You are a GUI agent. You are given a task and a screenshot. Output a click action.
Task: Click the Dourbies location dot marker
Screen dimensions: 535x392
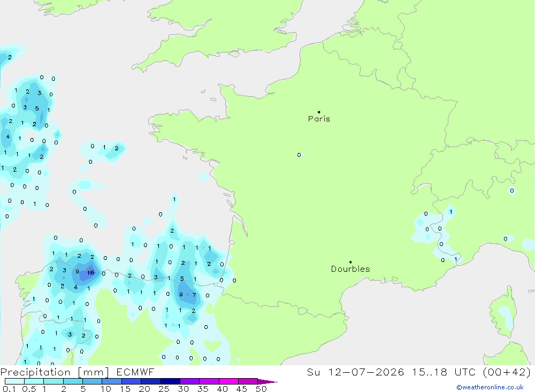click(350, 262)
